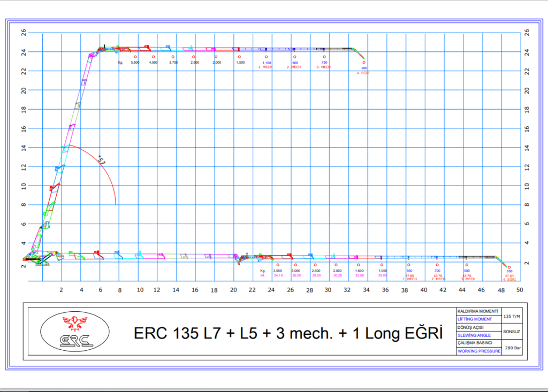
Task: Click the '1,000' load value
Action: tap(383, 271)
